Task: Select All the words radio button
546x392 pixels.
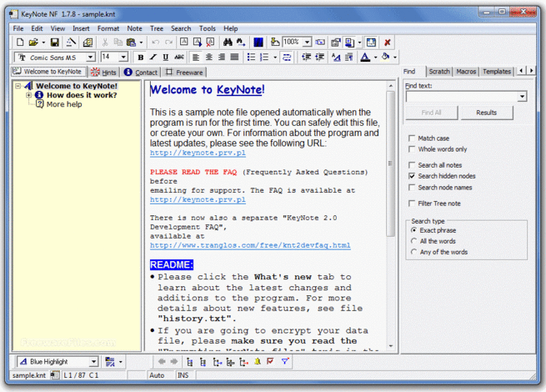Action: pos(413,241)
